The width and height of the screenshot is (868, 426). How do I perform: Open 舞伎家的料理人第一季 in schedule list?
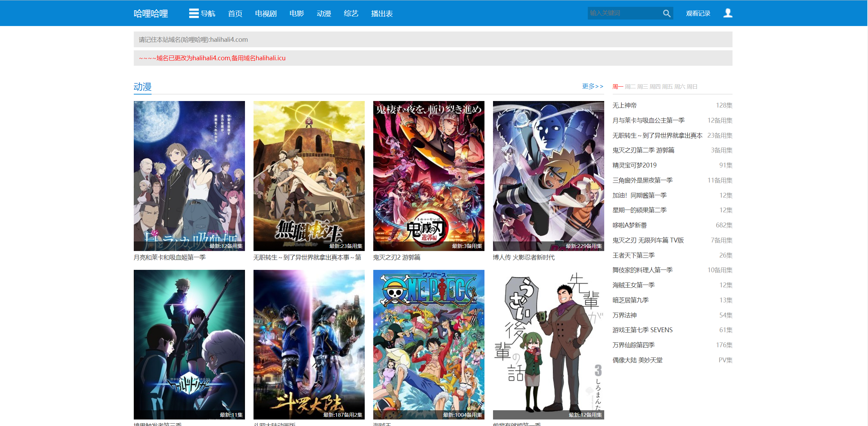point(643,270)
